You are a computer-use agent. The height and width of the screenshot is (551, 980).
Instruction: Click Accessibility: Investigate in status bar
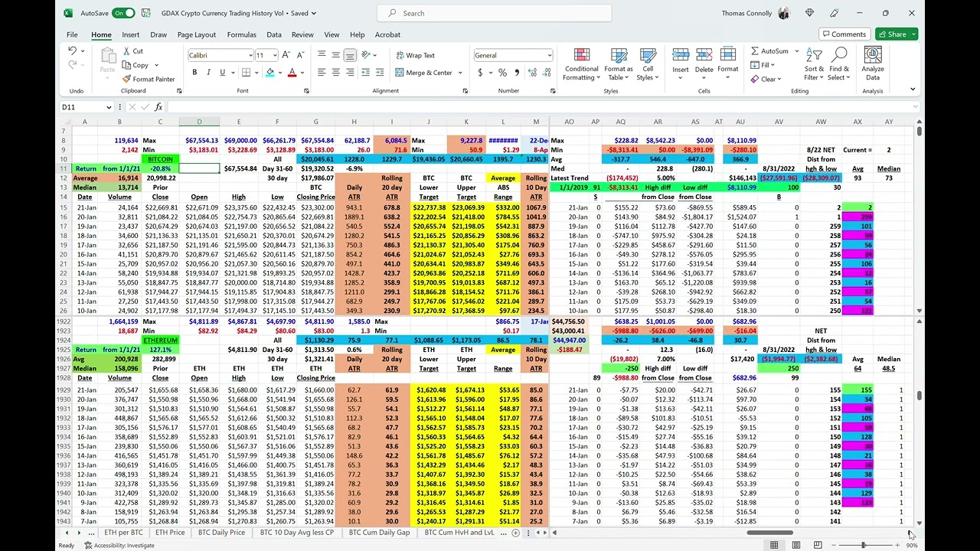click(x=119, y=546)
